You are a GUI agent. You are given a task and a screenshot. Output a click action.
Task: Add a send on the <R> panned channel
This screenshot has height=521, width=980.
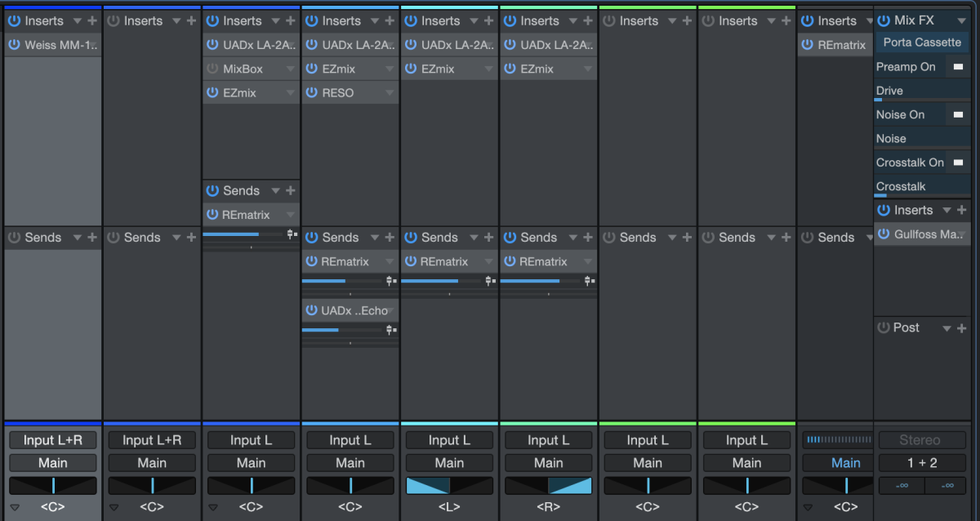[x=588, y=238]
